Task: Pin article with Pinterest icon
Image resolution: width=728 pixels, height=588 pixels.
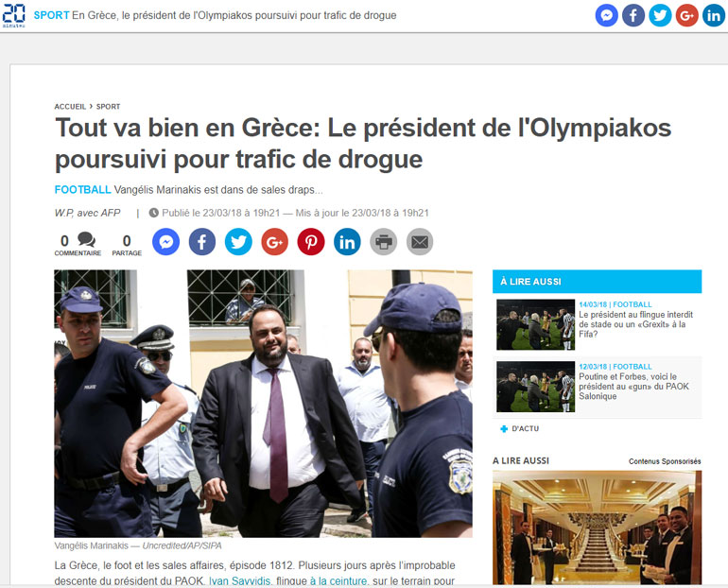Action: pyautogui.click(x=311, y=242)
